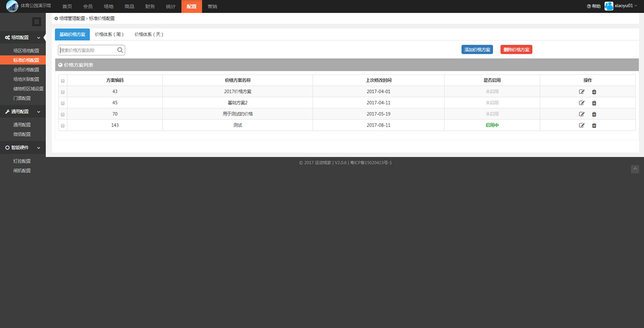Open the 营销 top menu
Viewport: 644px width, 328px height.
click(212, 6)
